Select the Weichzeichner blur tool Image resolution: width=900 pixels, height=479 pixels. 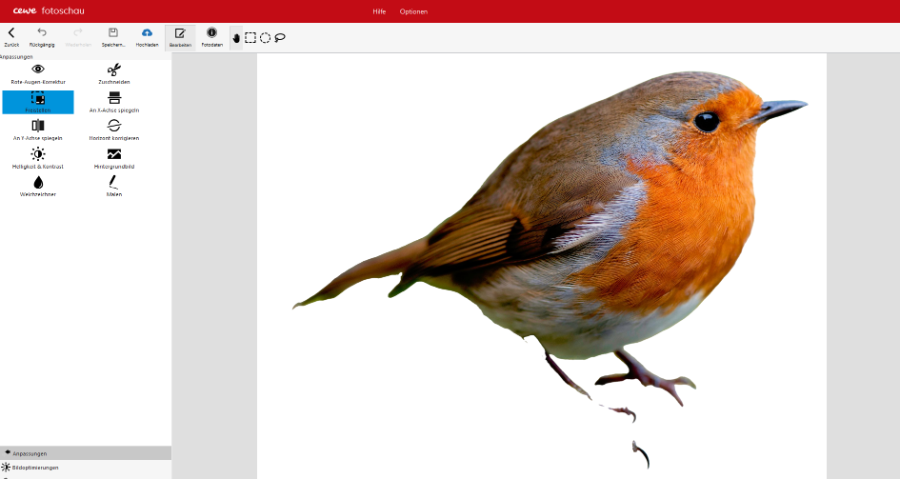pyautogui.click(x=38, y=185)
